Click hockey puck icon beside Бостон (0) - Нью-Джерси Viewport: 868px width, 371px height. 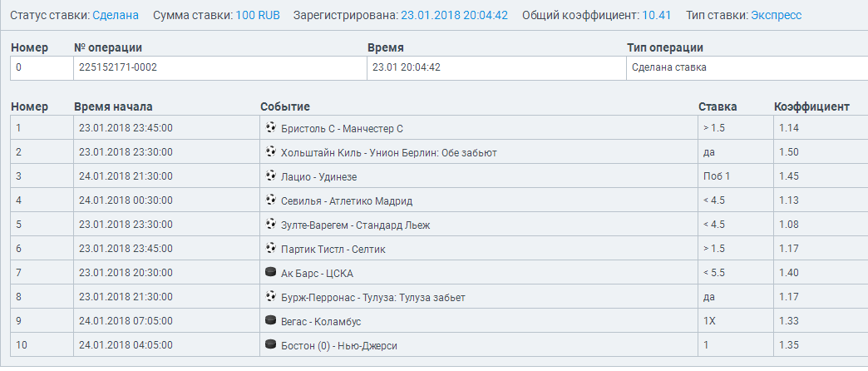(270, 345)
